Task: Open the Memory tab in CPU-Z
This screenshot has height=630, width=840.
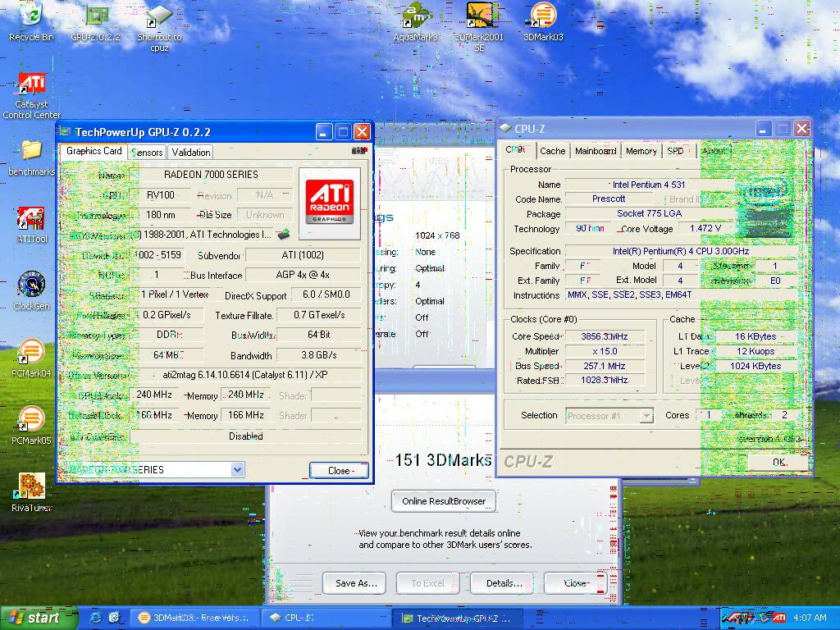Action: (641, 151)
